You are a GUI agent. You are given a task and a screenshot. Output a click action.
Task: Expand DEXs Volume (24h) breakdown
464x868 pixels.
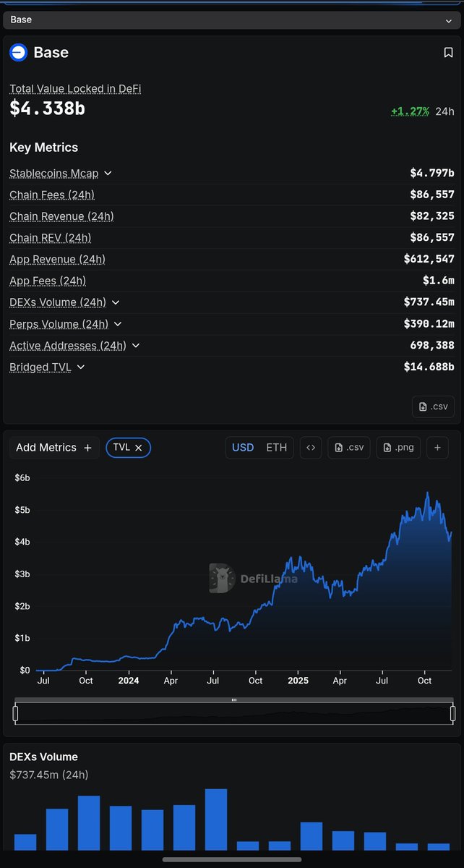coord(116,302)
